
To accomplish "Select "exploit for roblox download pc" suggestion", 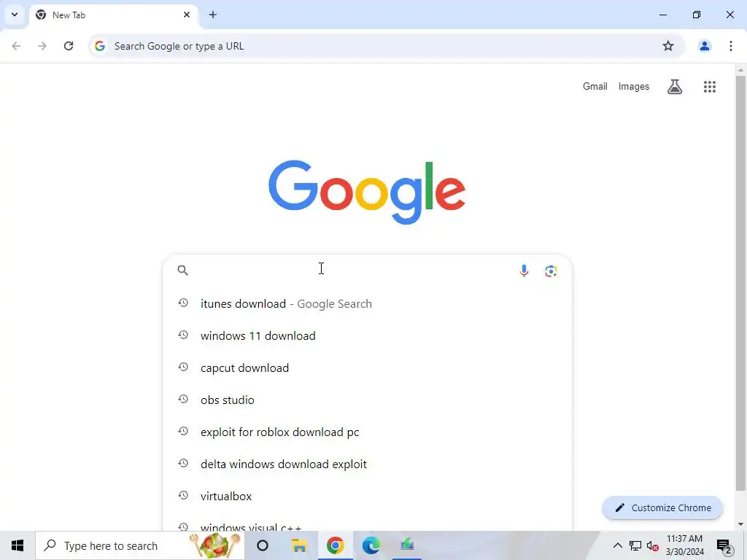I will point(367,432).
